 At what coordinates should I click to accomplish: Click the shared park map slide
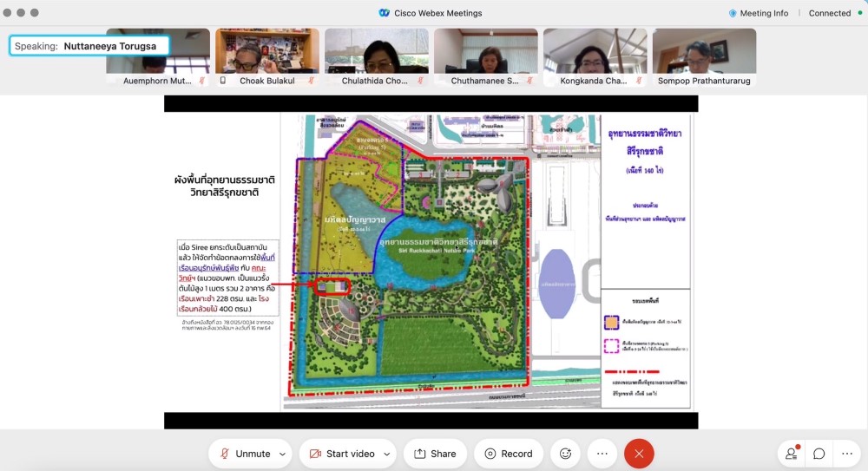click(431, 261)
